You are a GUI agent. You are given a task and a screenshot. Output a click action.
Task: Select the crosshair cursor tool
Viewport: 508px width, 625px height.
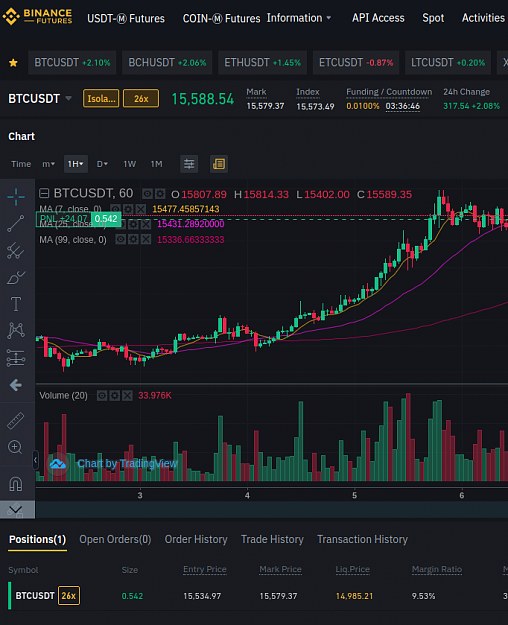click(16, 197)
